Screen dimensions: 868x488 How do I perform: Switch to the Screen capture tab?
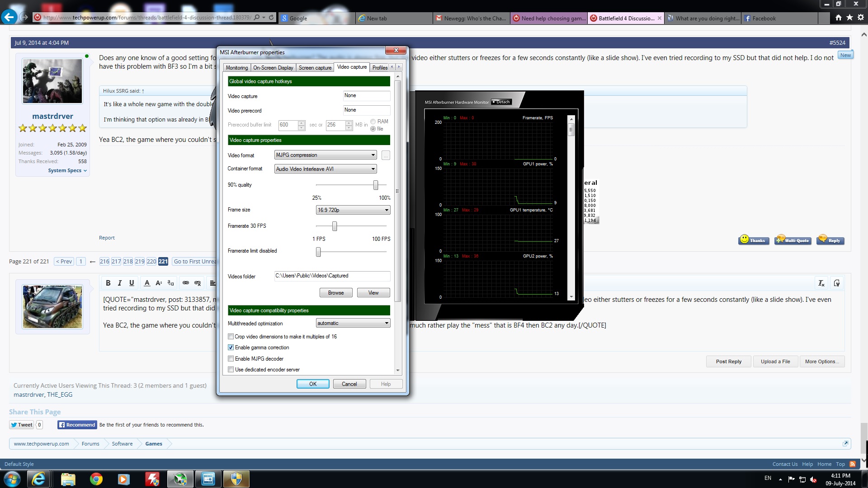[x=315, y=68]
